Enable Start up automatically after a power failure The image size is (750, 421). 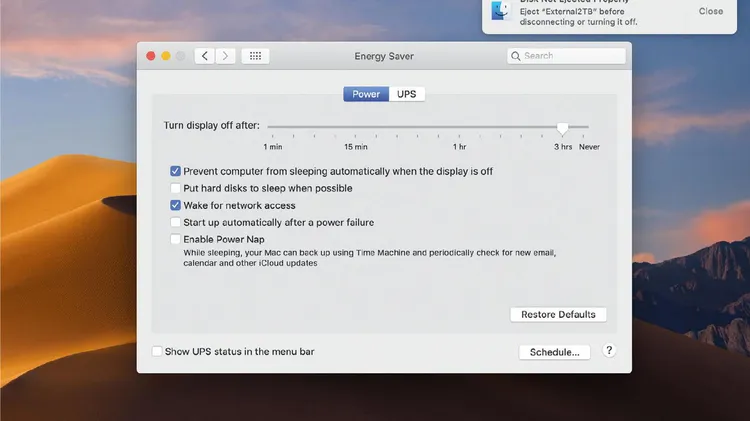point(176,222)
